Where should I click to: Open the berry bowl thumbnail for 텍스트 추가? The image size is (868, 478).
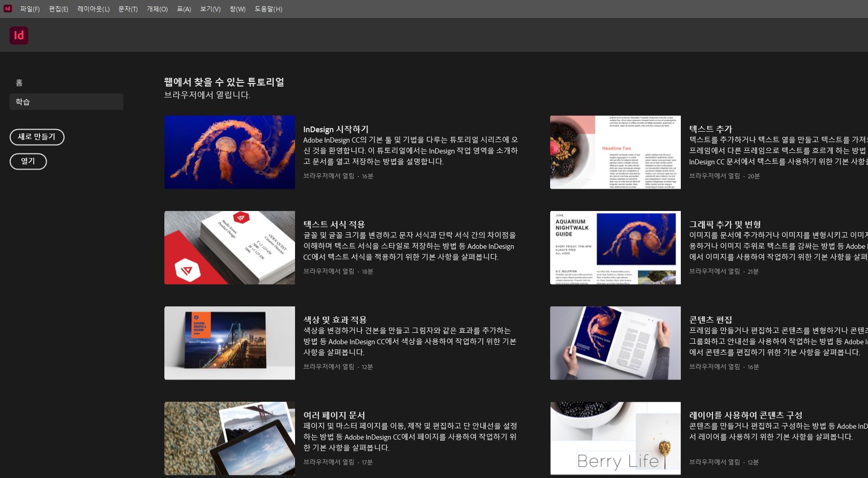click(615, 152)
